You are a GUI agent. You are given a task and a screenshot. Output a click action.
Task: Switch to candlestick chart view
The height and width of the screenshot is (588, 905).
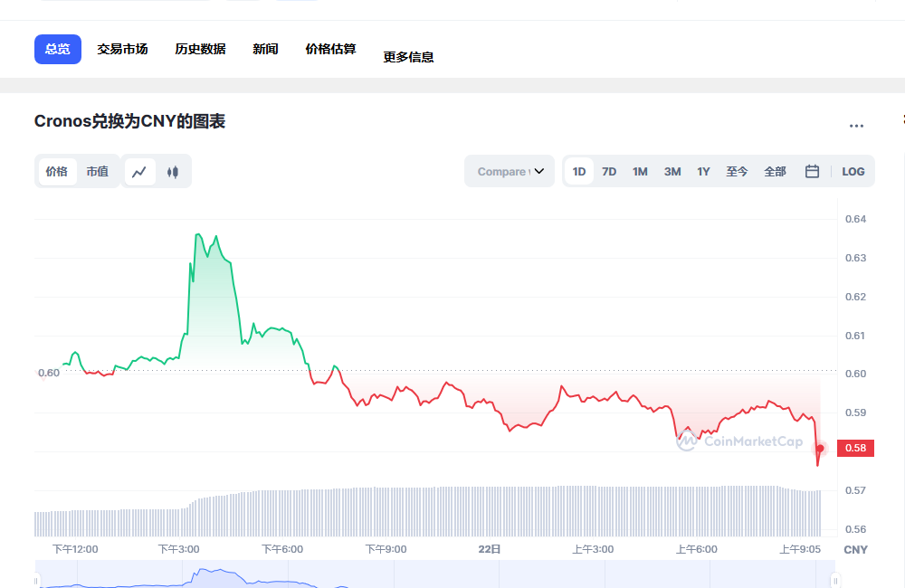[x=173, y=172]
